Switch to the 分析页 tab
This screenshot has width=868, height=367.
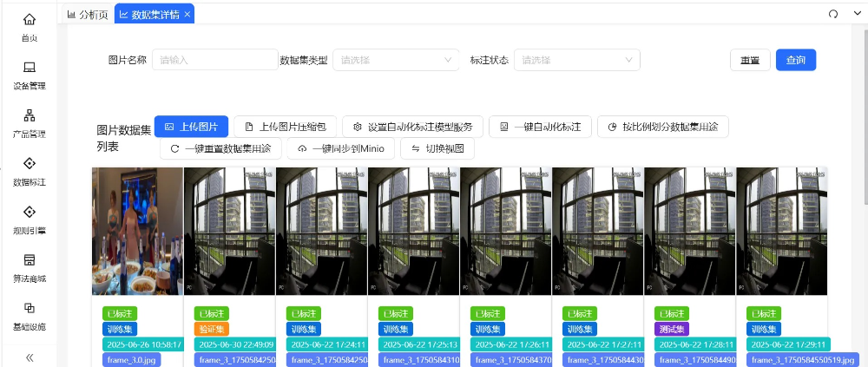click(x=88, y=15)
